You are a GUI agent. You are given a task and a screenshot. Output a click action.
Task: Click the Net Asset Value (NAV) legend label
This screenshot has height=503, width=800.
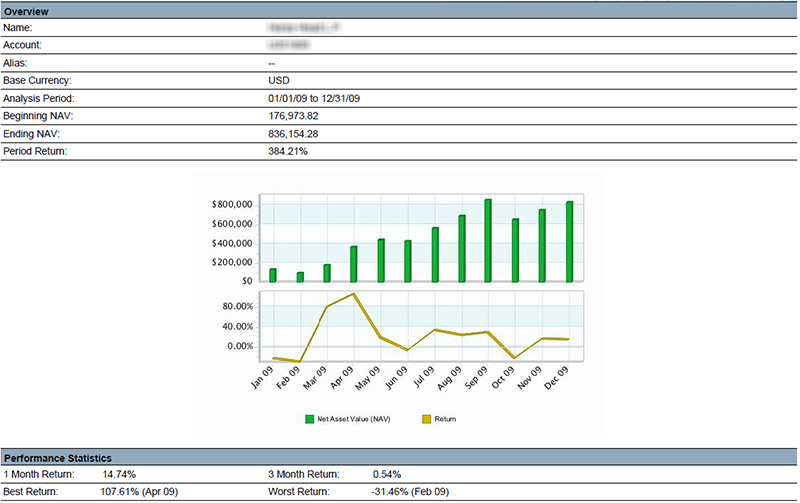coord(354,419)
